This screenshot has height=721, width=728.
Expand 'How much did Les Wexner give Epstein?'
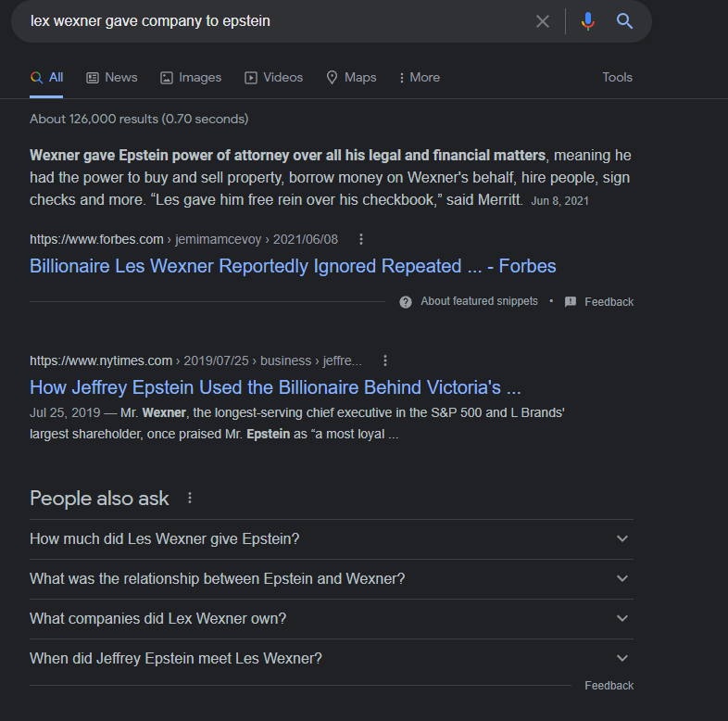coord(332,539)
